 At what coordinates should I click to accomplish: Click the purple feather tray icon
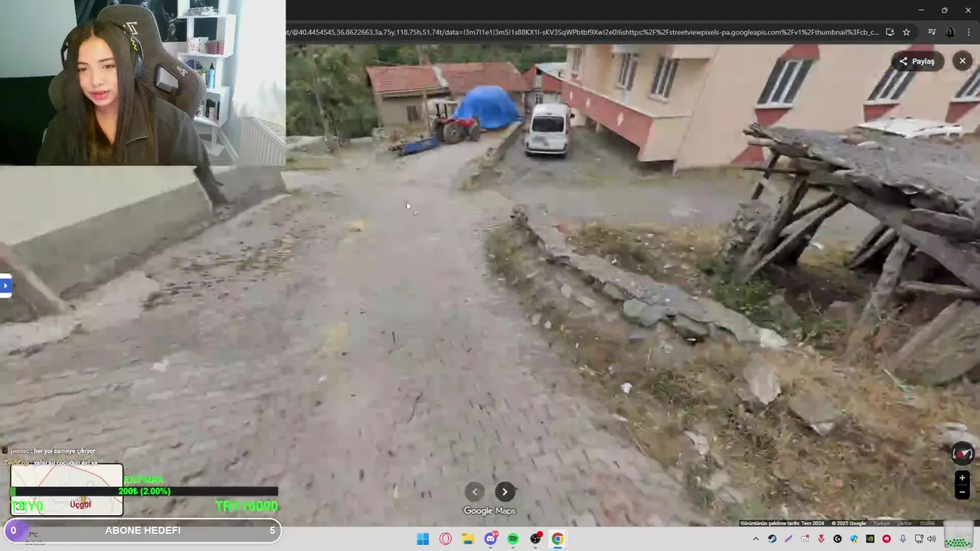coord(789,539)
